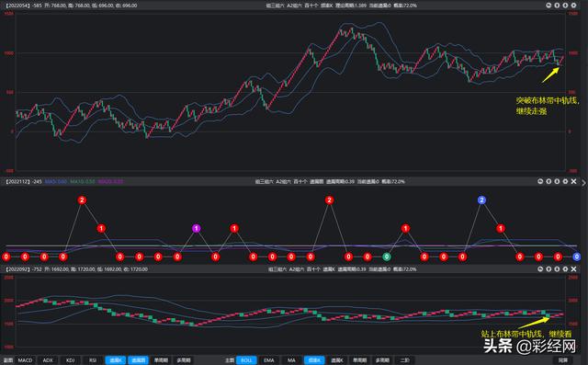Toggle MACD sub-chart indicator
This screenshot has height=365, width=588.
[25, 360]
